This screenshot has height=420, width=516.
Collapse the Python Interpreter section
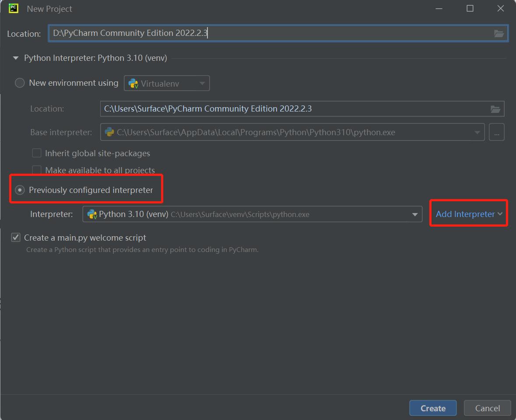[16, 58]
